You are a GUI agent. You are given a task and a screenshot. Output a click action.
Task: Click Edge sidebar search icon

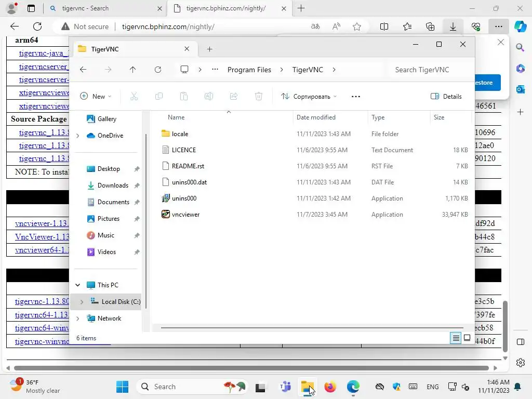[x=520, y=47]
